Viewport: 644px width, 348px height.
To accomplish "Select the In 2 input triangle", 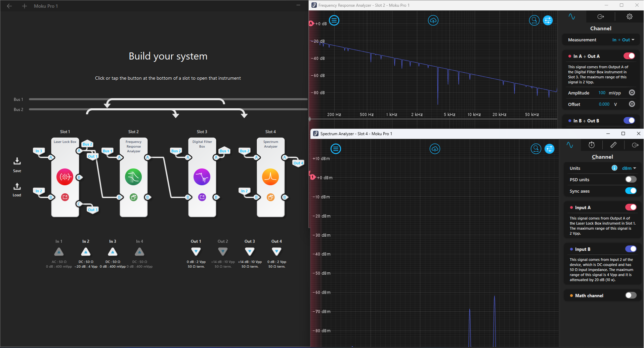I will click(86, 252).
